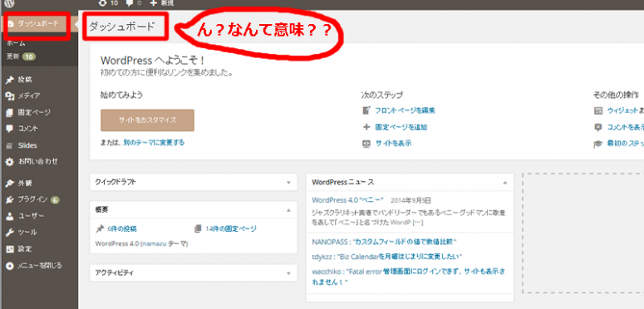The image size is (644, 309).
Task: Click the Users (ユーザー) person icon
Action: tap(10, 216)
